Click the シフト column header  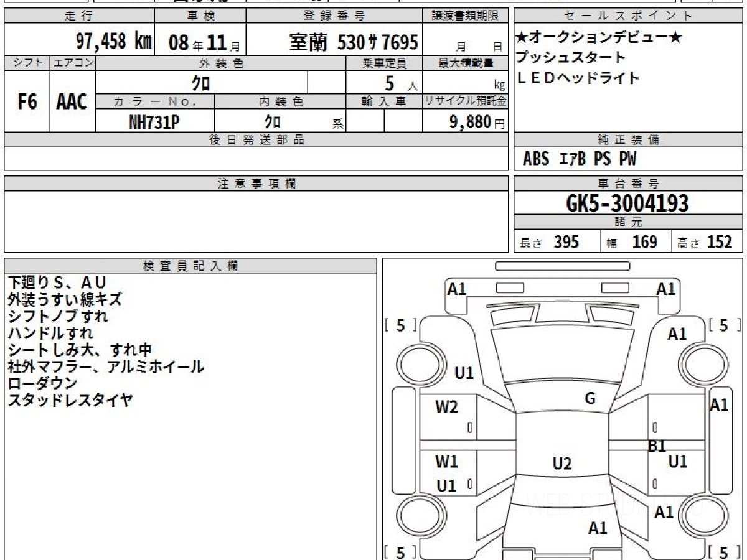pyautogui.click(x=27, y=63)
